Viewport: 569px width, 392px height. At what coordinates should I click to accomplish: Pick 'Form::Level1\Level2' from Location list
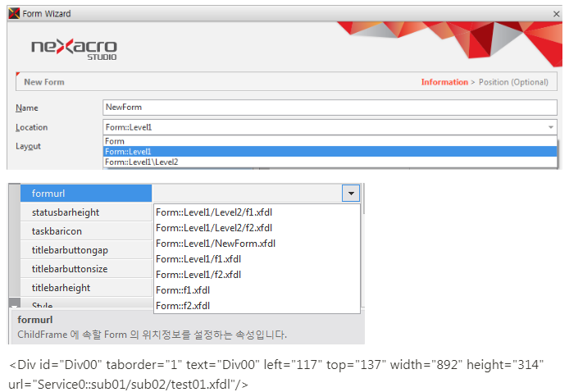(x=142, y=162)
